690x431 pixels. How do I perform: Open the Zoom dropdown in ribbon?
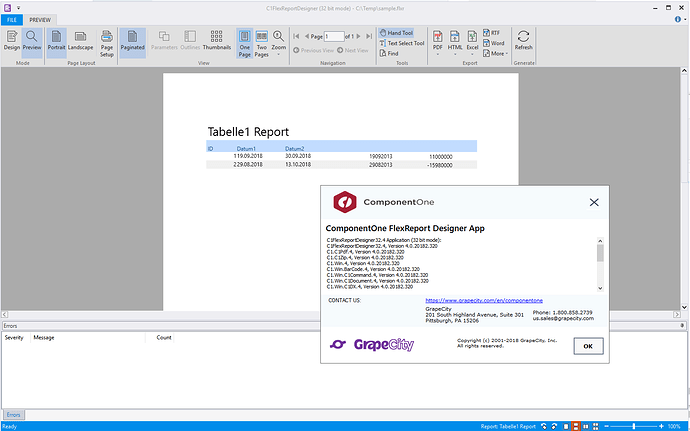coord(279,43)
